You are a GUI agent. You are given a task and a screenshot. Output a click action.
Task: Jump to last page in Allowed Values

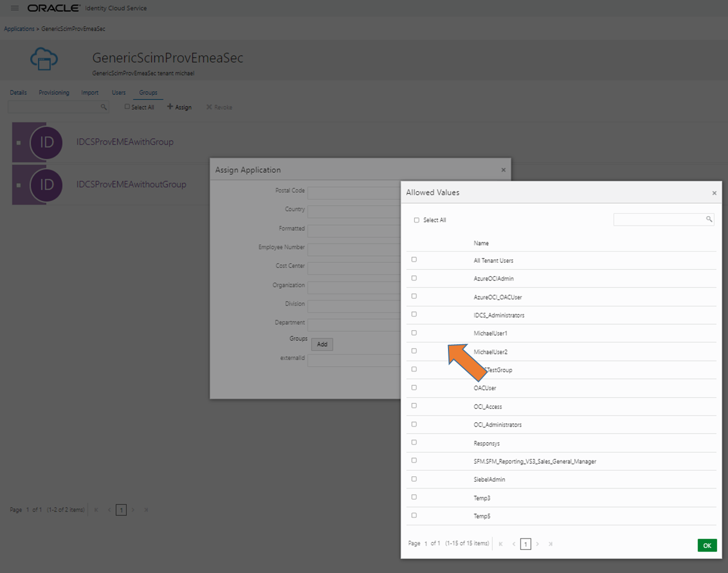[x=550, y=544]
